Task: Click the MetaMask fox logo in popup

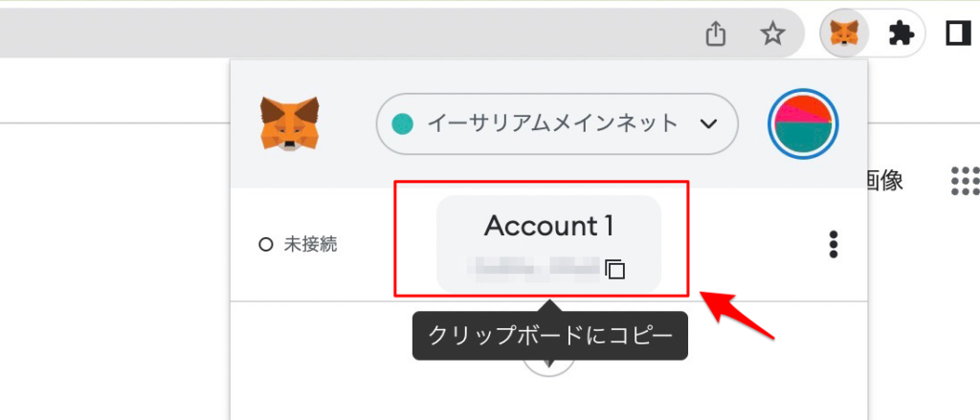Action: [x=289, y=123]
